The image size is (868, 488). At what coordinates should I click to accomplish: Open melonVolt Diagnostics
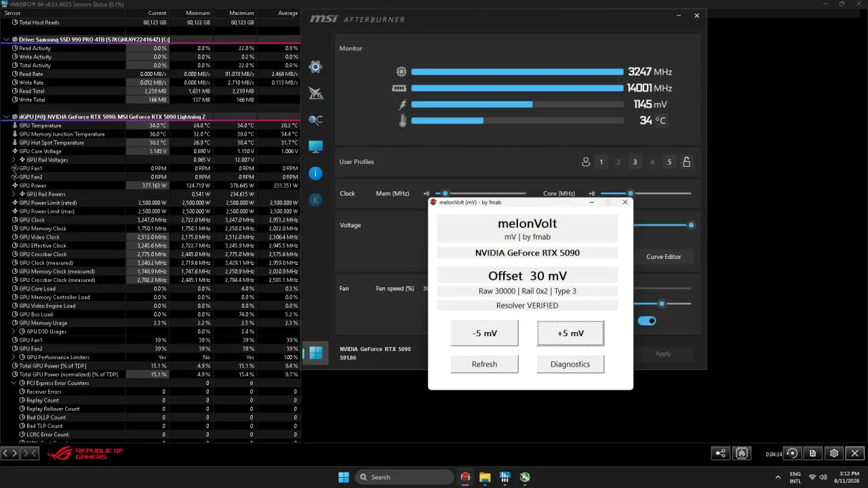tap(570, 364)
